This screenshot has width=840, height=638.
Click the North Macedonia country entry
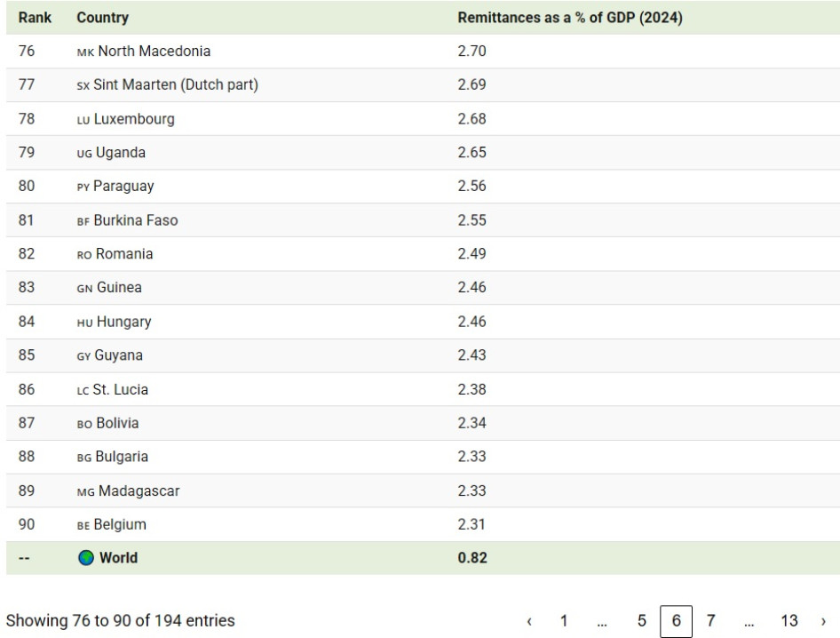[154, 52]
